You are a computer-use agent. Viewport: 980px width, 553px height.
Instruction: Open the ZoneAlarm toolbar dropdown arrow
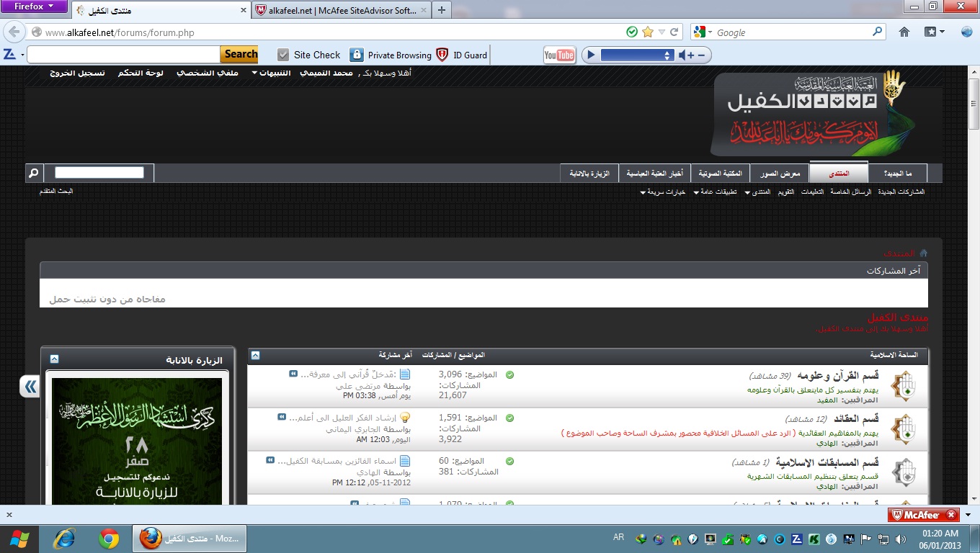pyautogui.click(x=22, y=55)
